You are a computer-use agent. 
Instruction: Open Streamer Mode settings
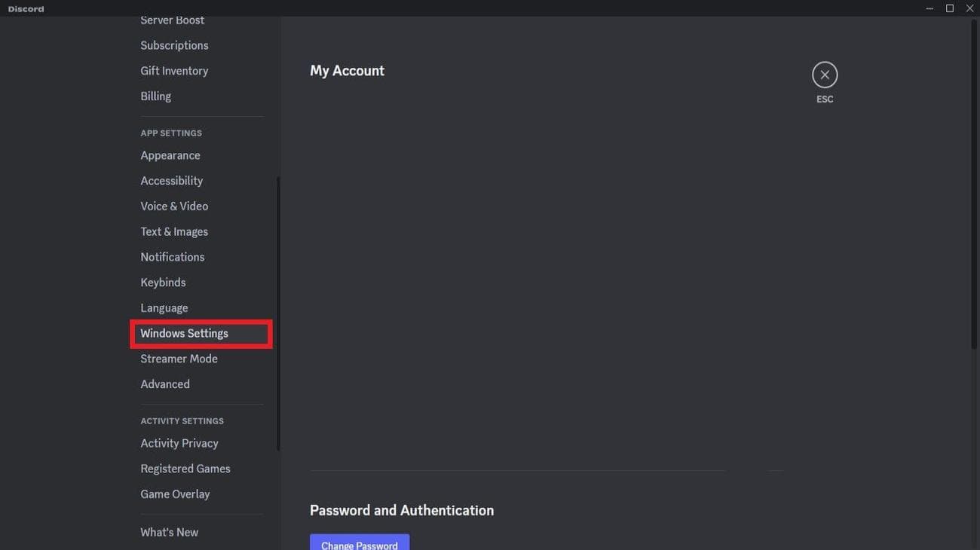click(x=179, y=359)
